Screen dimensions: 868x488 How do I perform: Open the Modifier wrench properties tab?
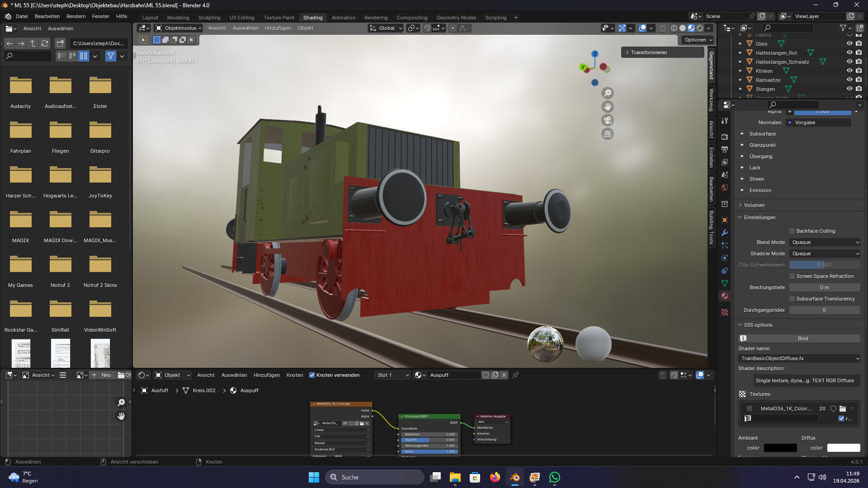[725, 233]
